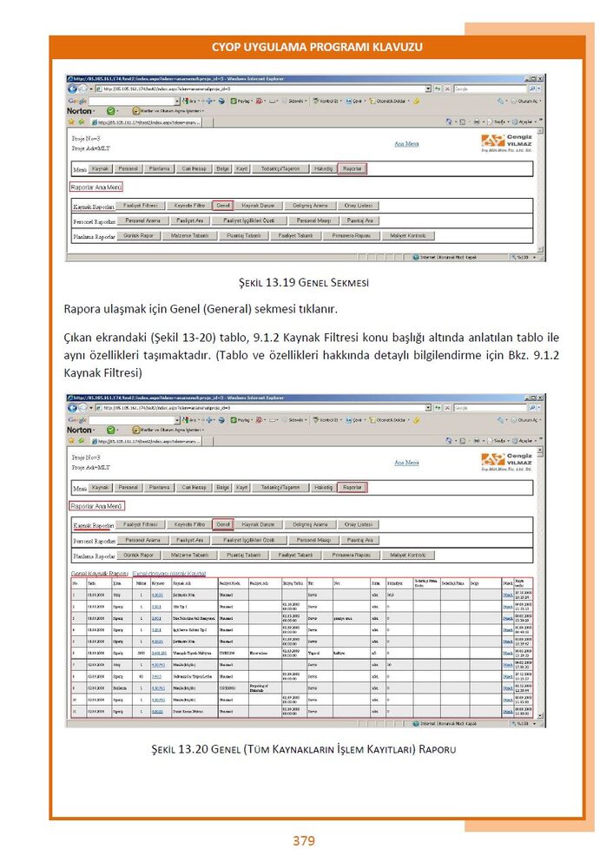613x868 pixels.
Task: Click the Norton green check icon in the lower browser
Action: pyautogui.click(x=110, y=431)
